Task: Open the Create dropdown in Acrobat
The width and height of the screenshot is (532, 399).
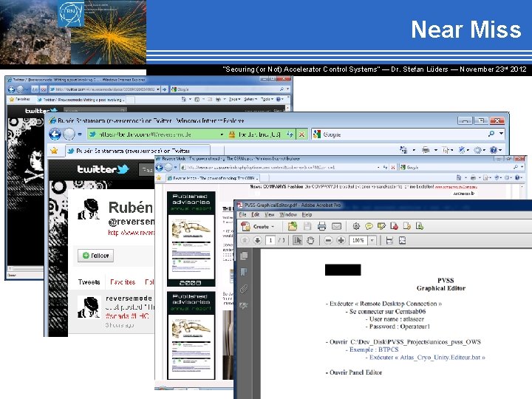Action: click(x=257, y=226)
